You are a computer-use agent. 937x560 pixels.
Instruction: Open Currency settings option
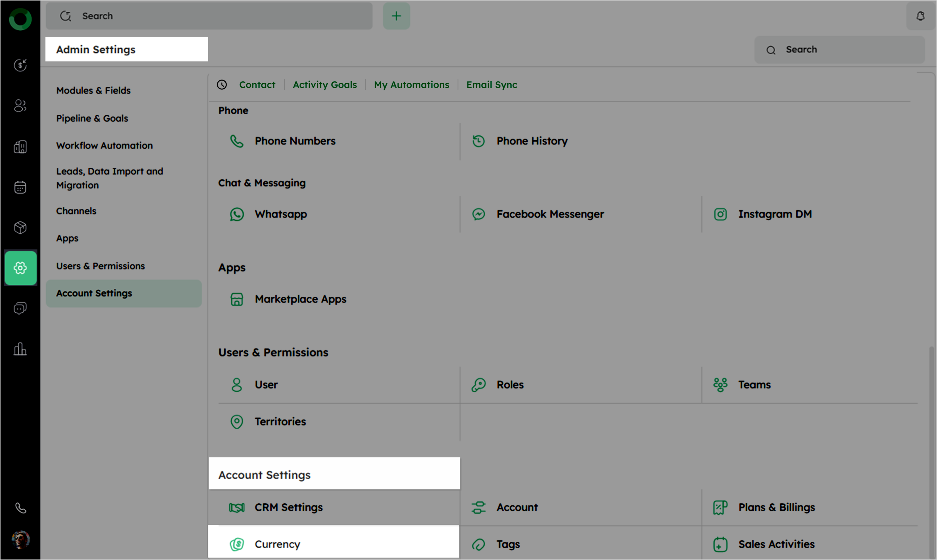[277, 544]
